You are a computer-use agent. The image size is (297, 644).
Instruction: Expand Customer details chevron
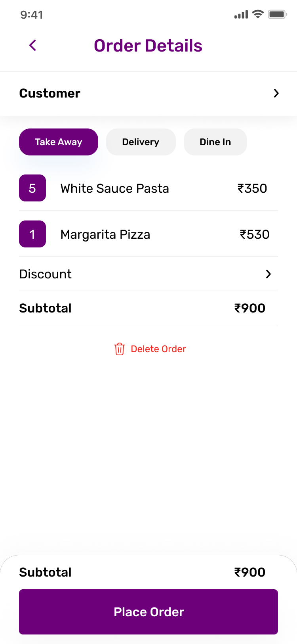pyautogui.click(x=276, y=93)
